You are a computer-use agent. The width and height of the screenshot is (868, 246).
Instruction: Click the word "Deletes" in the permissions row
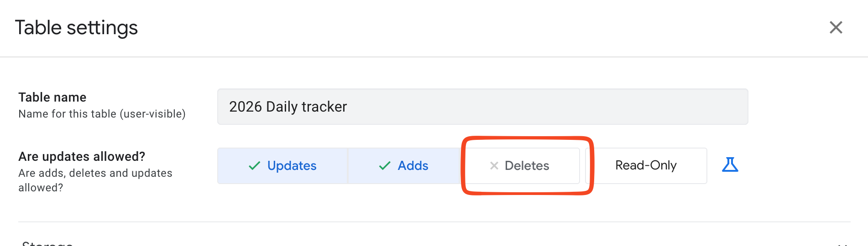pos(527,166)
